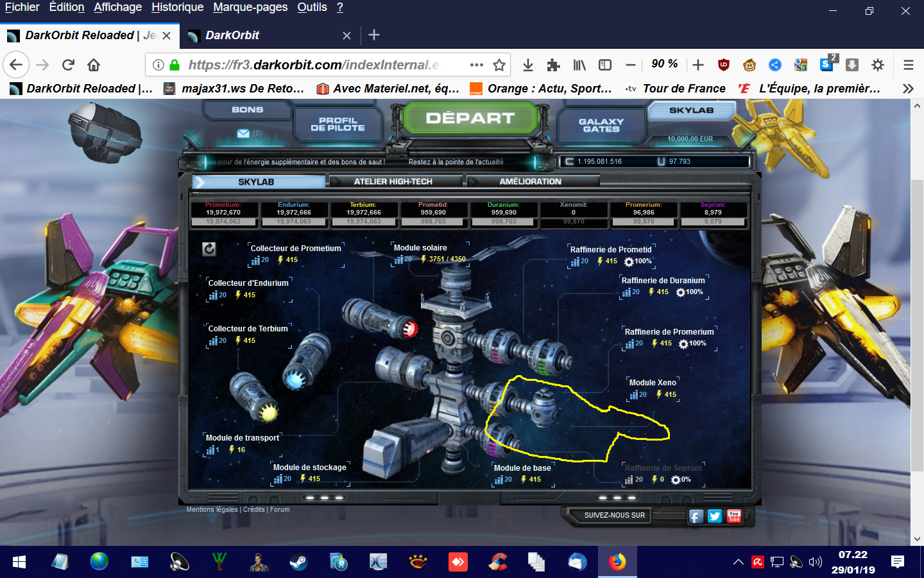Viewport: 924px width, 578px height.
Task: Open the Historique menu
Action: click(x=178, y=7)
